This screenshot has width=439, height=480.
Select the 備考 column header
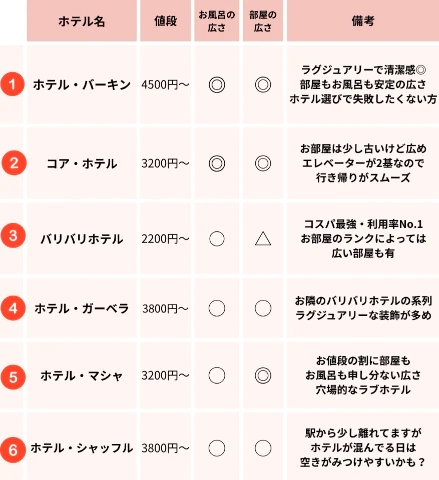(x=363, y=21)
